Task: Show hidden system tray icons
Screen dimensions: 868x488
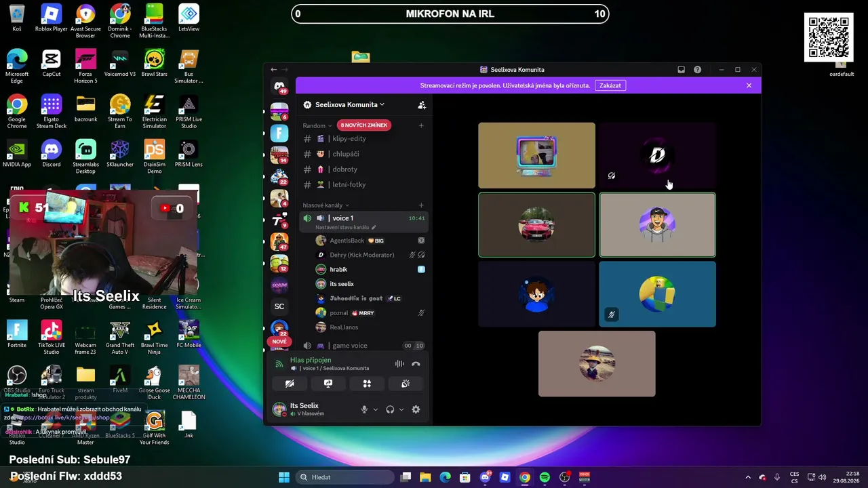Action: [x=748, y=477]
